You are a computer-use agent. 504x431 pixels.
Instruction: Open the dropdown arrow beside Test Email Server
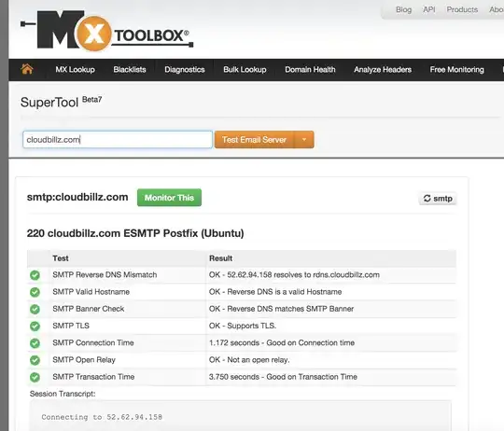tap(304, 139)
